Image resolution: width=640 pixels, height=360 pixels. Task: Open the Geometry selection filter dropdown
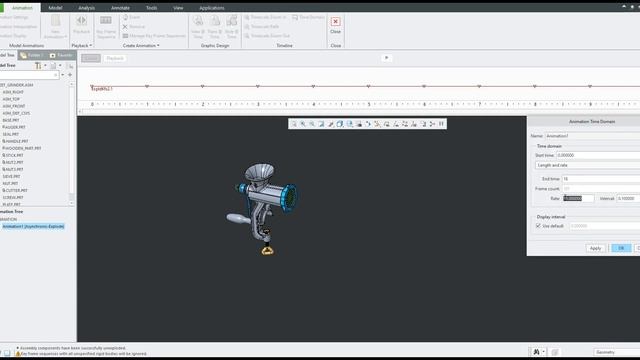[x=616, y=352]
